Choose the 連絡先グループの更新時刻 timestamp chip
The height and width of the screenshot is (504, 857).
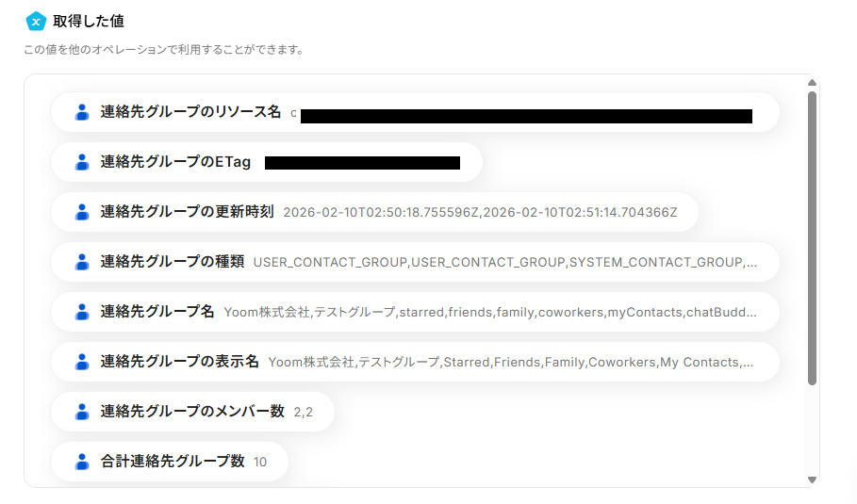pyautogui.click(x=374, y=212)
